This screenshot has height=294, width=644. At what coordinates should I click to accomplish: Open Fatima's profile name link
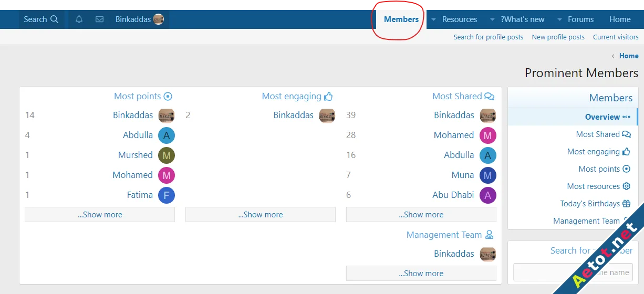coord(140,195)
